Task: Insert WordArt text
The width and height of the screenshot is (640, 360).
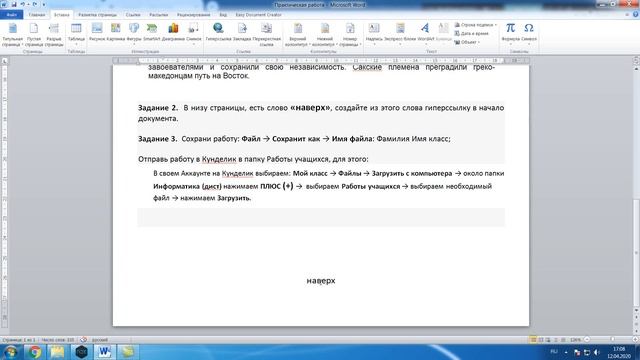Action: pos(425,33)
